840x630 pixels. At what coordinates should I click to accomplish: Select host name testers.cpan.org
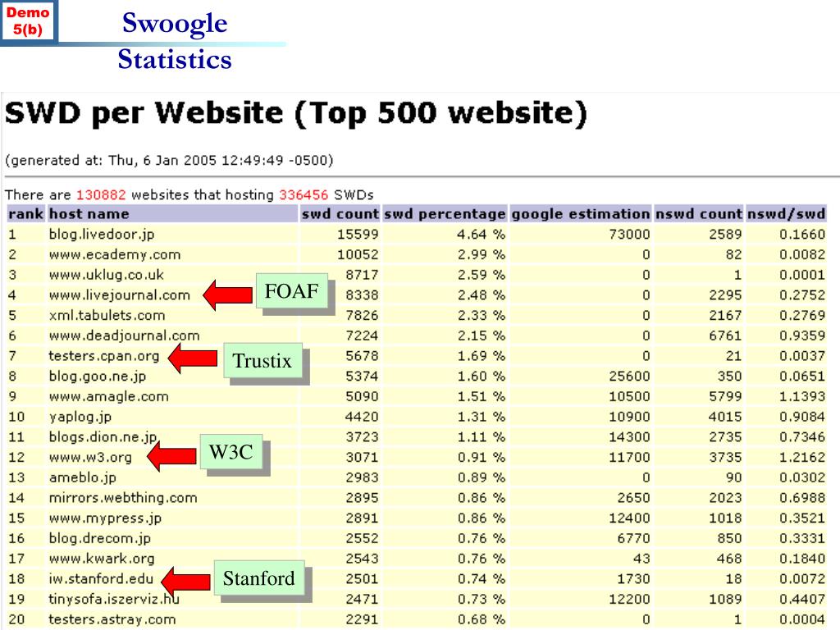click(104, 356)
